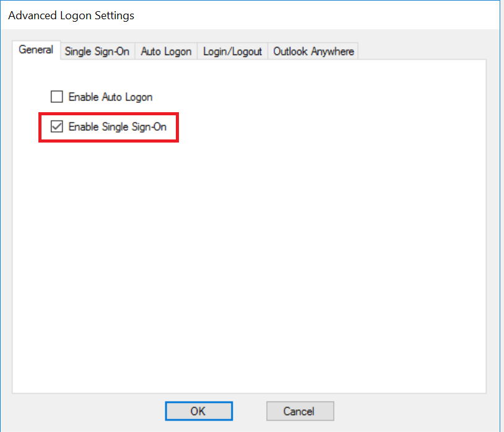Viewport: 504px width, 432px height.
Task: Select the Login/Logout tab
Action: click(233, 51)
